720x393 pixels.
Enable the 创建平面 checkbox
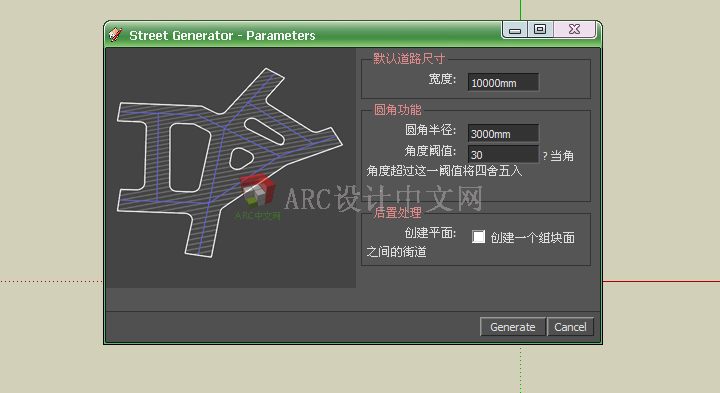point(478,237)
